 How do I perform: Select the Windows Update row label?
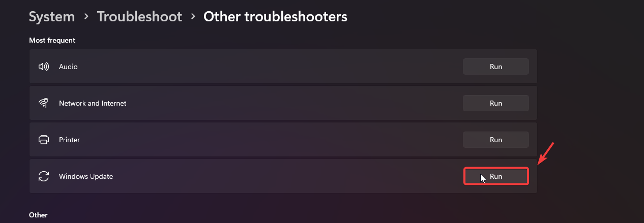86,176
